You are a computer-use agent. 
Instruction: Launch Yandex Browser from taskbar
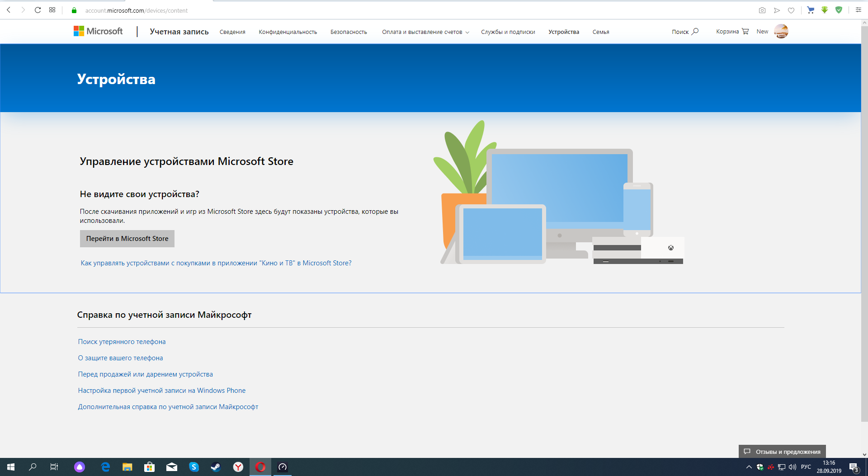point(238,467)
